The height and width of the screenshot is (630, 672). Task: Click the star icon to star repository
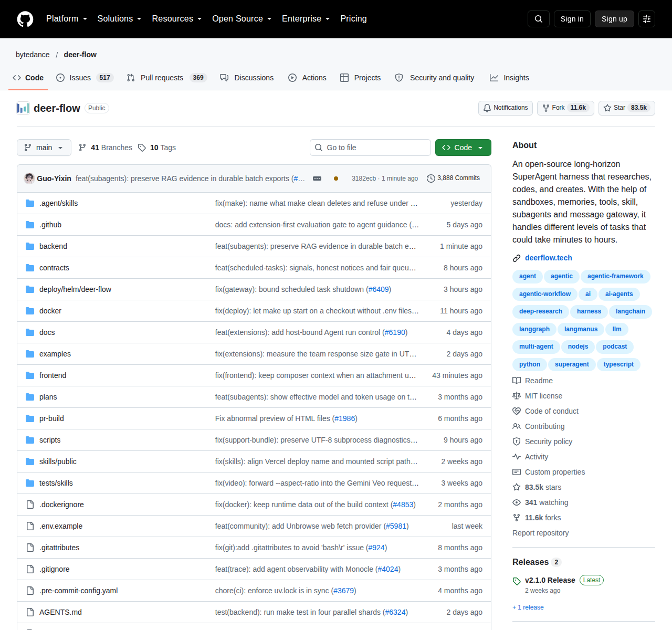pyautogui.click(x=607, y=108)
